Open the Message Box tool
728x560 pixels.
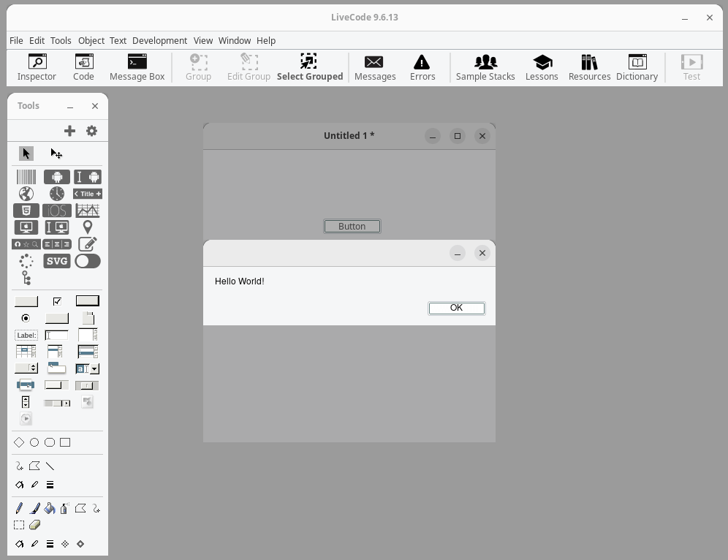(x=137, y=67)
